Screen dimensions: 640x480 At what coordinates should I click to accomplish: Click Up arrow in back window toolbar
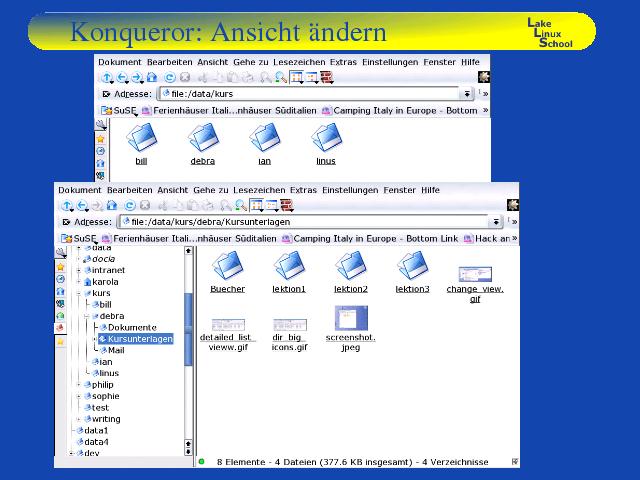pyautogui.click(x=107, y=77)
